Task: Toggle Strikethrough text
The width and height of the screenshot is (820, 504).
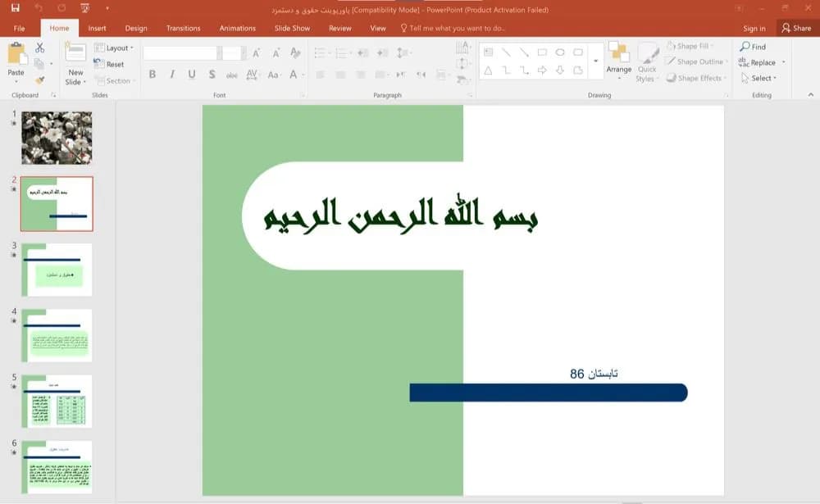Action: click(x=232, y=75)
